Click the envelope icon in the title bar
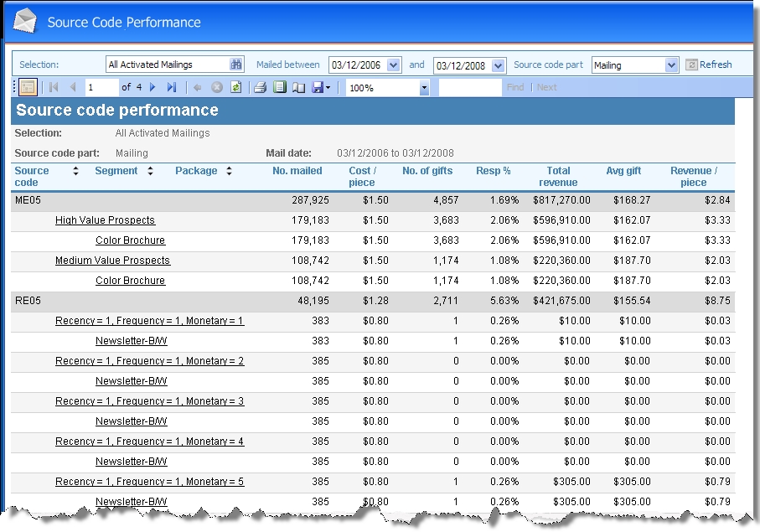Image resolution: width=760 pixels, height=532 pixels. click(x=23, y=21)
